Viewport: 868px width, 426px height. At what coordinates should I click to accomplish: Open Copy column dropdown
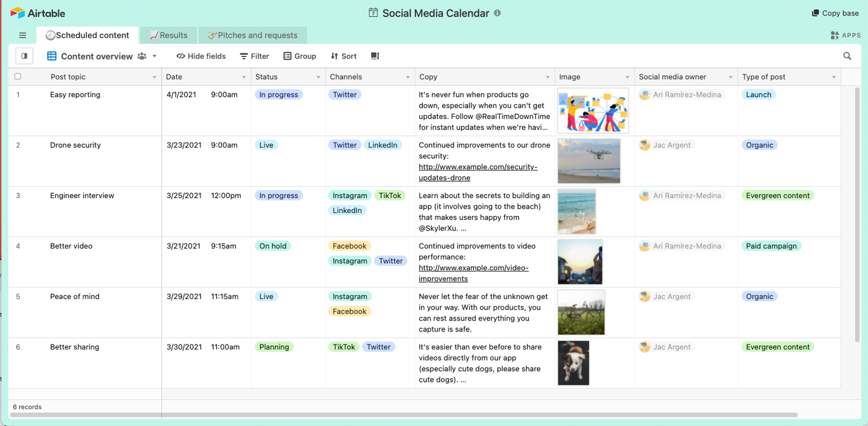[547, 77]
